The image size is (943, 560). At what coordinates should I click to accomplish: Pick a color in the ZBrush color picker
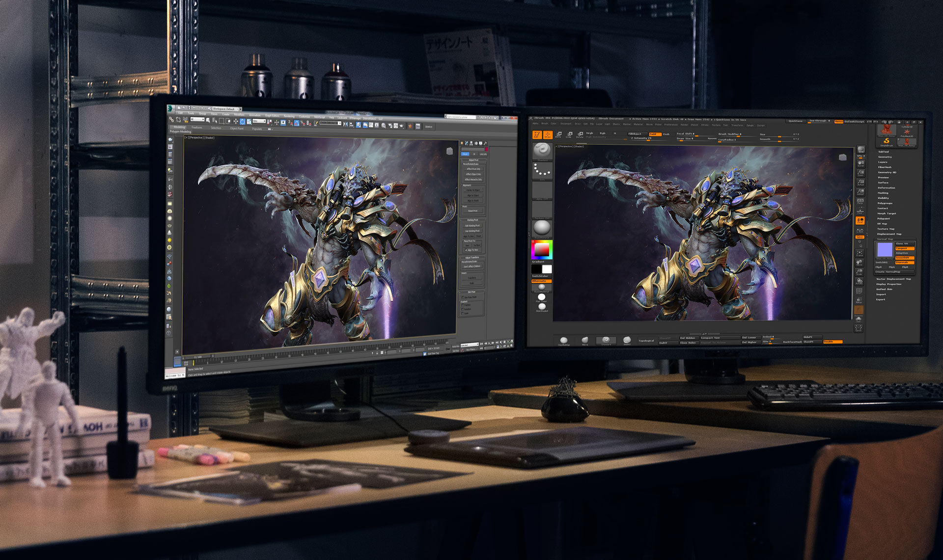coord(541,250)
